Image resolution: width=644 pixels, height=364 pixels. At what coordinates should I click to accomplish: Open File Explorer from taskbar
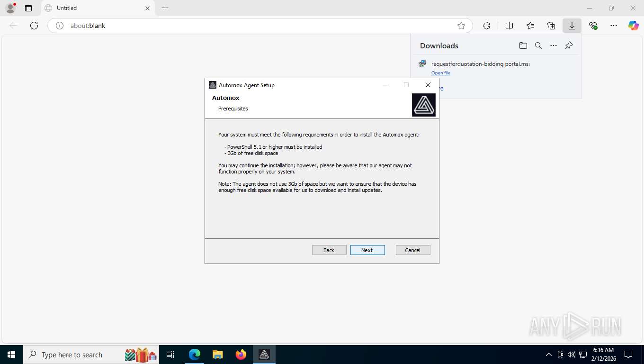click(x=217, y=355)
